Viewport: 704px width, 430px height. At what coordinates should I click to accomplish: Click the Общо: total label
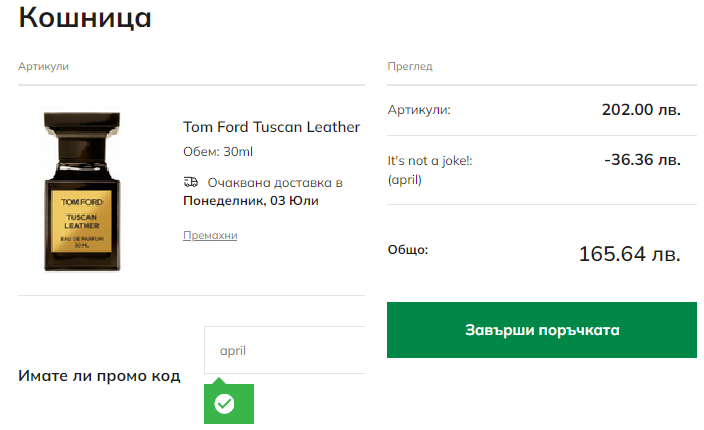pyautogui.click(x=408, y=250)
